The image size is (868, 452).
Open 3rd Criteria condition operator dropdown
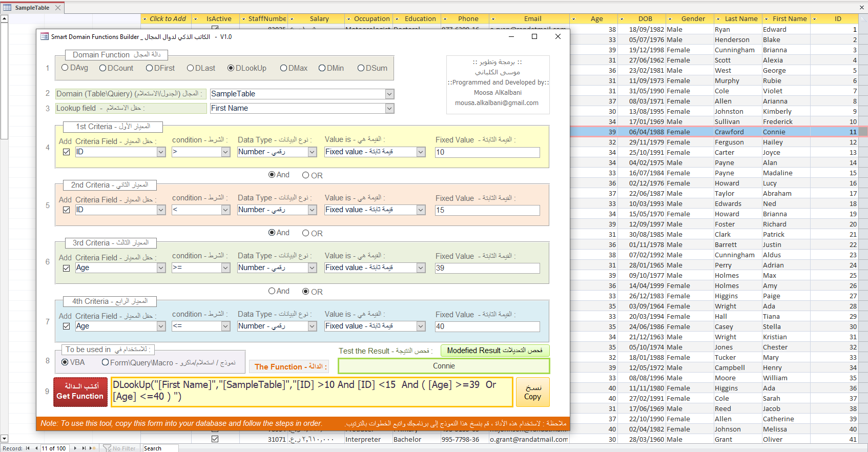225,268
